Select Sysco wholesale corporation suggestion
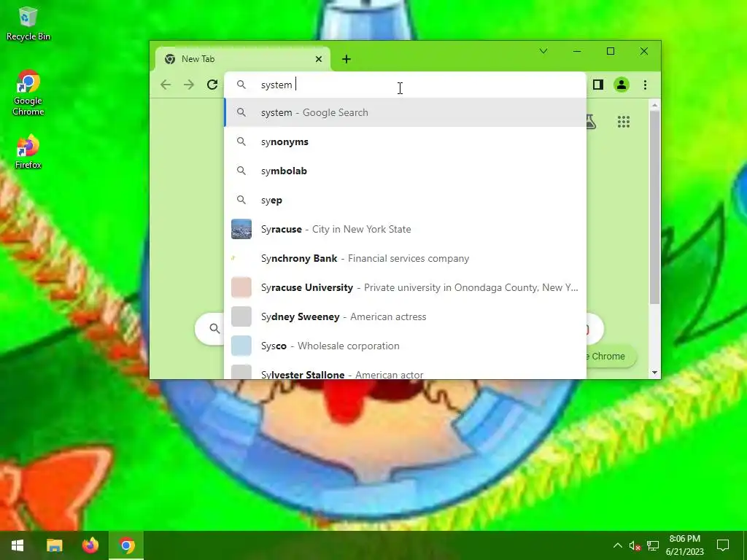The height and width of the screenshot is (560, 747). click(x=406, y=346)
